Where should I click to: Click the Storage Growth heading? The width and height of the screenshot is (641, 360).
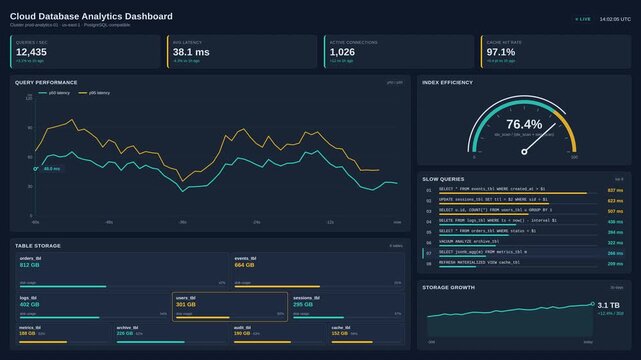448,288
